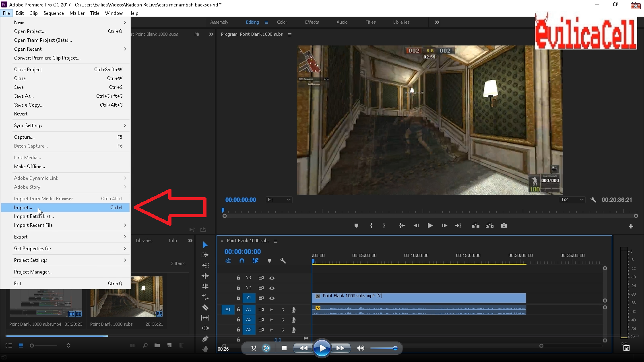
Task: Click the recorder overlay rewind button
Action: 303,348
